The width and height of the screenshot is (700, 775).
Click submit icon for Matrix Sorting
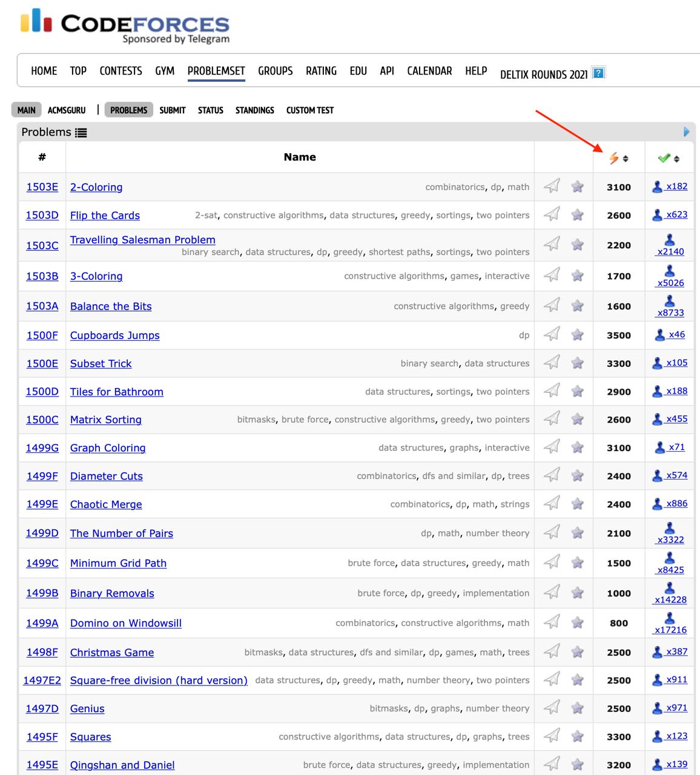(552, 418)
